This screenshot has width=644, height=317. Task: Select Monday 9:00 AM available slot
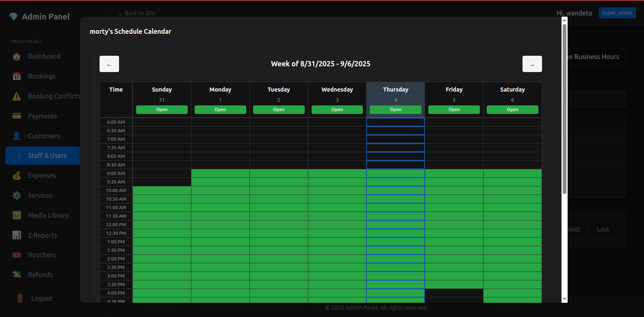pyautogui.click(x=220, y=173)
